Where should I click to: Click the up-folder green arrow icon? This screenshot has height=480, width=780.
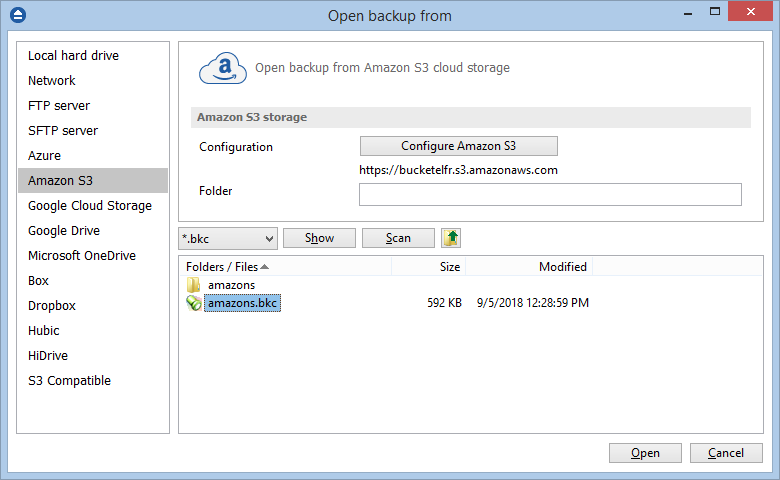tap(452, 238)
